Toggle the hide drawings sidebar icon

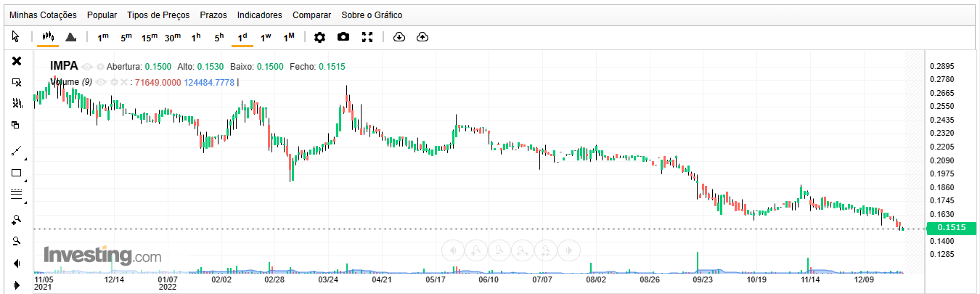(17, 103)
